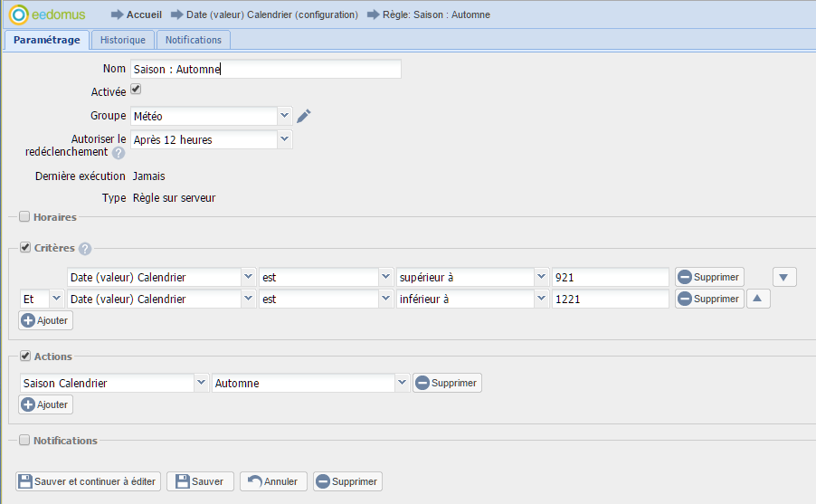Add a new criterion with Ajouter

[x=45, y=320]
